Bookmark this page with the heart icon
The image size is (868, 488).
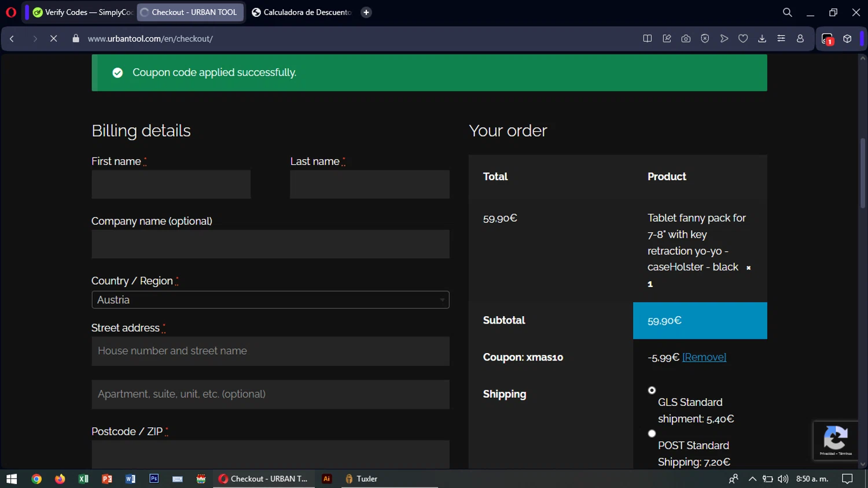pos(743,39)
